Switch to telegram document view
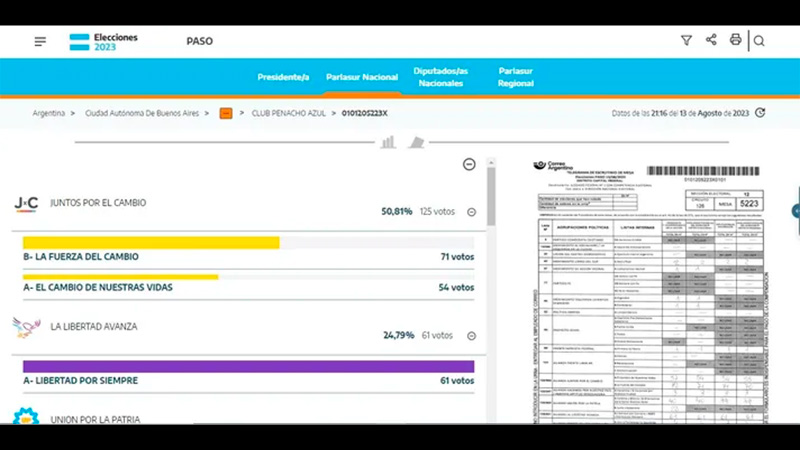The image size is (800, 450). pyautogui.click(x=416, y=142)
